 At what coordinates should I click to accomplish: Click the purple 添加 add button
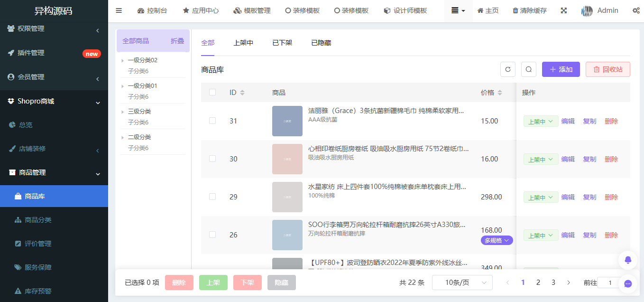(x=561, y=69)
